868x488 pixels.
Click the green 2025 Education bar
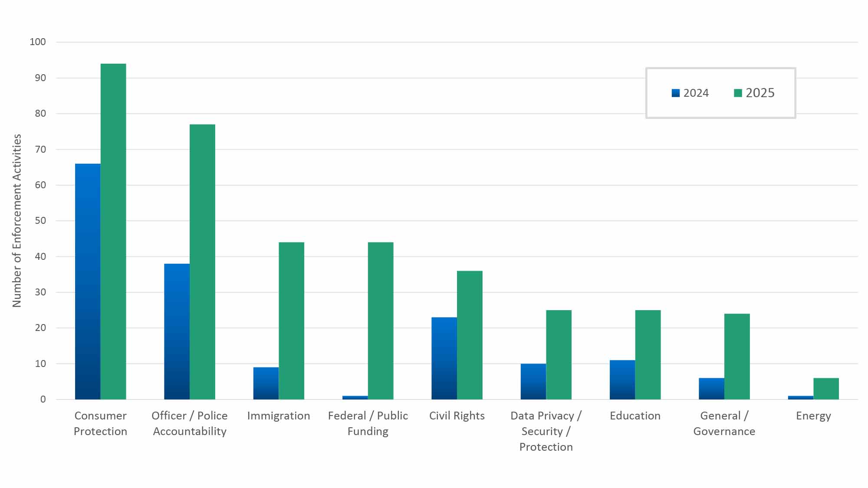click(x=648, y=354)
